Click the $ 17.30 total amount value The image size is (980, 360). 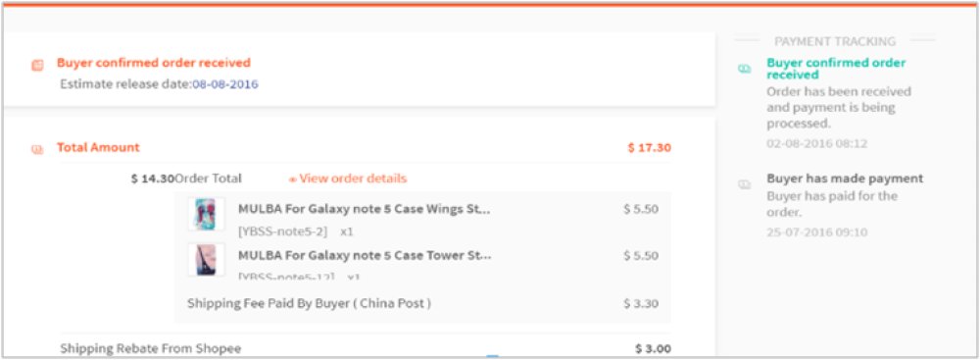tap(650, 148)
